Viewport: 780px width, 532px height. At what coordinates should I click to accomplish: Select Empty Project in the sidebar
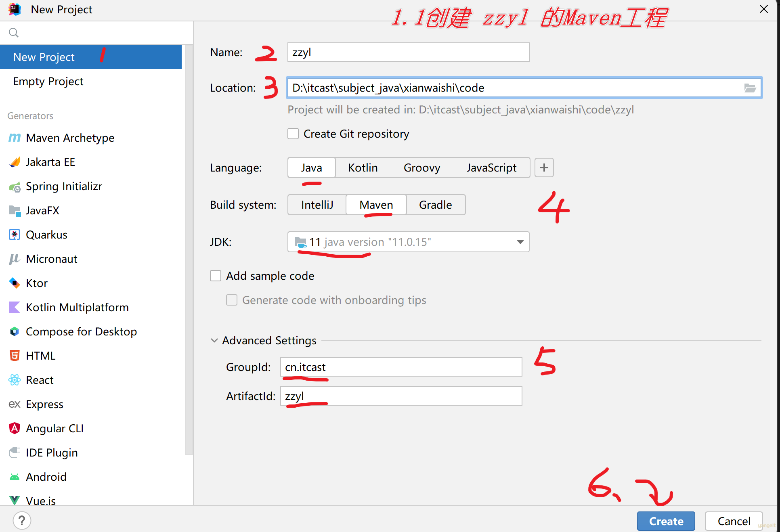point(91,81)
